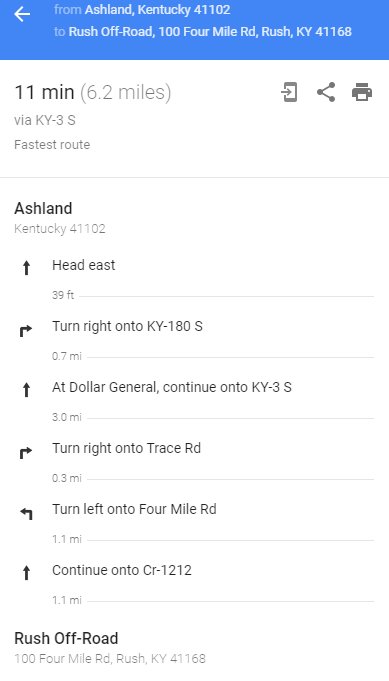Click the straight arrow beside Continue onto Cr-1212
The width and height of the screenshot is (389, 681).
(x=26, y=573)
